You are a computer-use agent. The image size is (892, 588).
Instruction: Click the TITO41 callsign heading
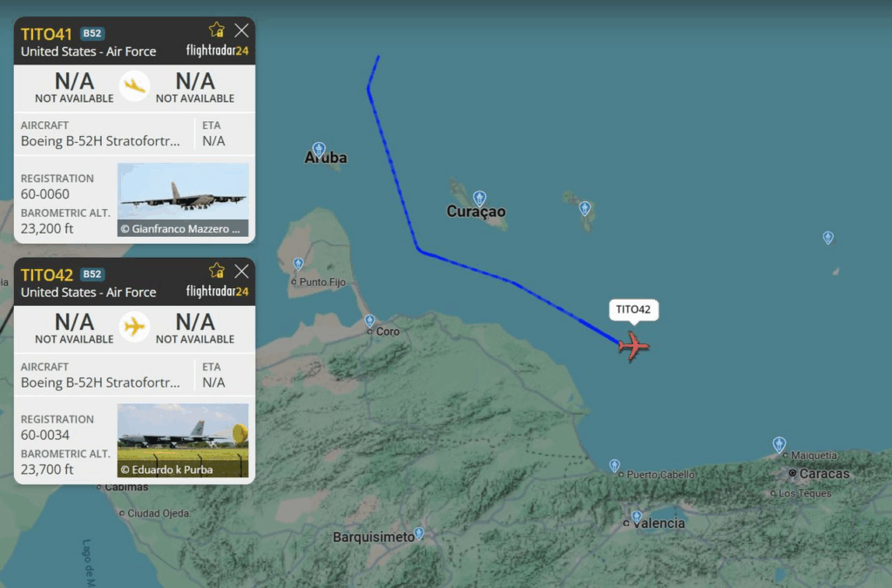pyautogui.click(x=46, y=34)
